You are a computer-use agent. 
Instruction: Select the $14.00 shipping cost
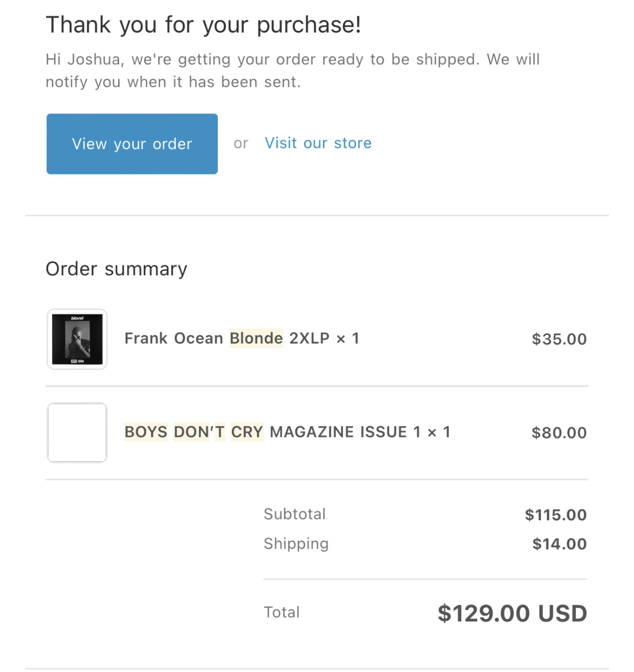(559, 544)
